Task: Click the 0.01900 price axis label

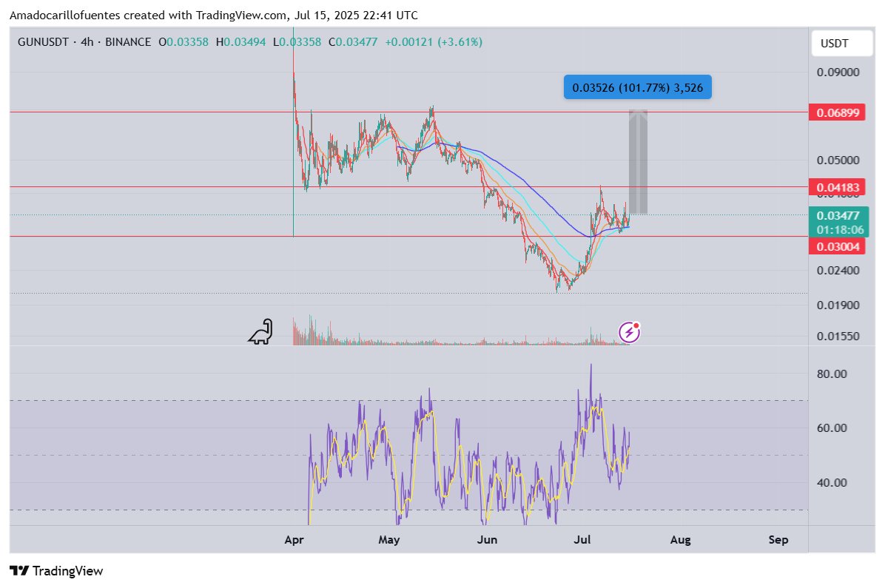Action: pos(838,305)
